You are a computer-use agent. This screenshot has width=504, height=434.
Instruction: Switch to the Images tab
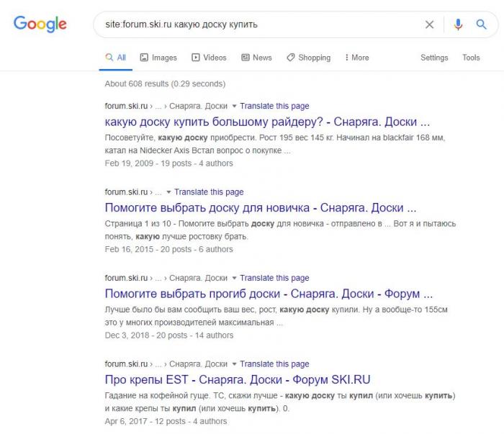[x=158, y=58]
